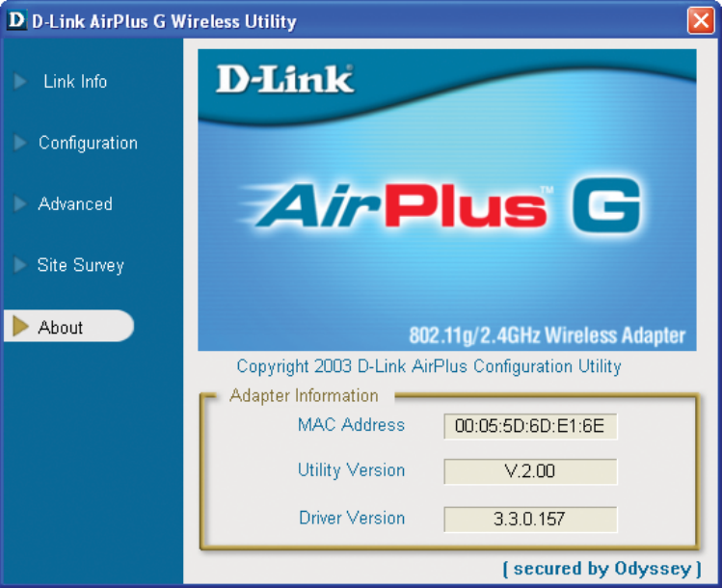
Task: Click the gold arrow icon beside About
Action: tap(20, 326)
